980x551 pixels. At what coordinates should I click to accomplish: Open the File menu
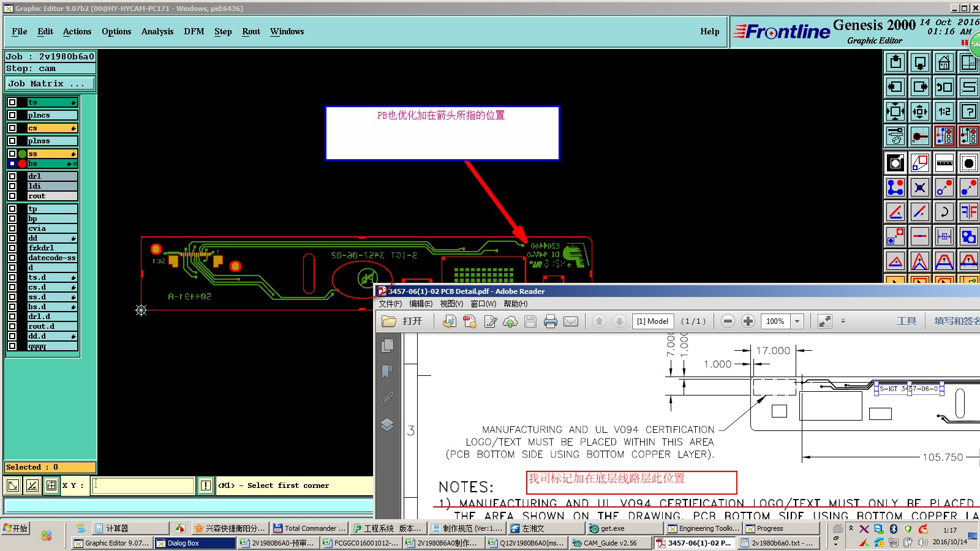tap(20, 32)
